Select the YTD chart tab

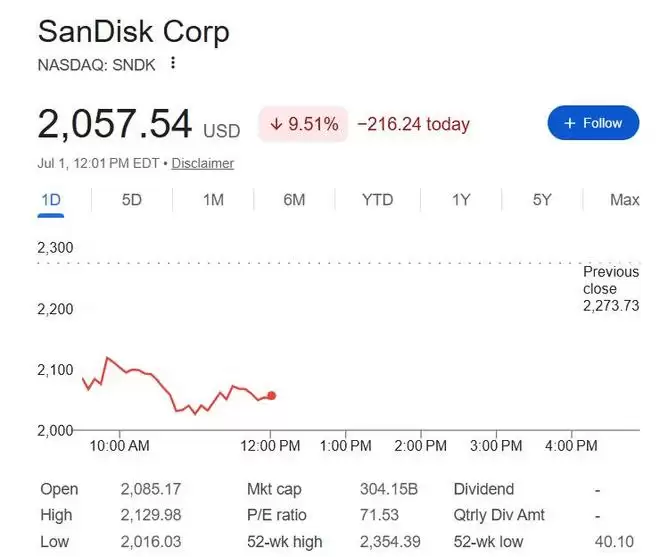(x=378, y=200)
